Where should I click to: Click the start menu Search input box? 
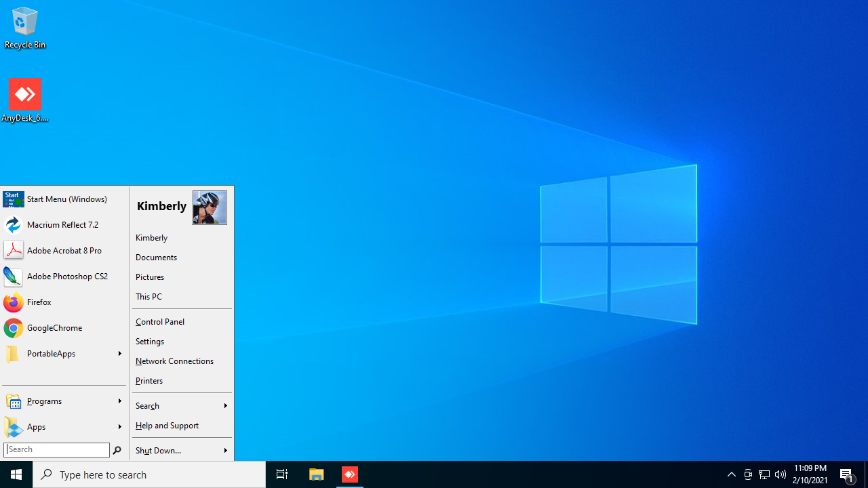pos(57,450)
